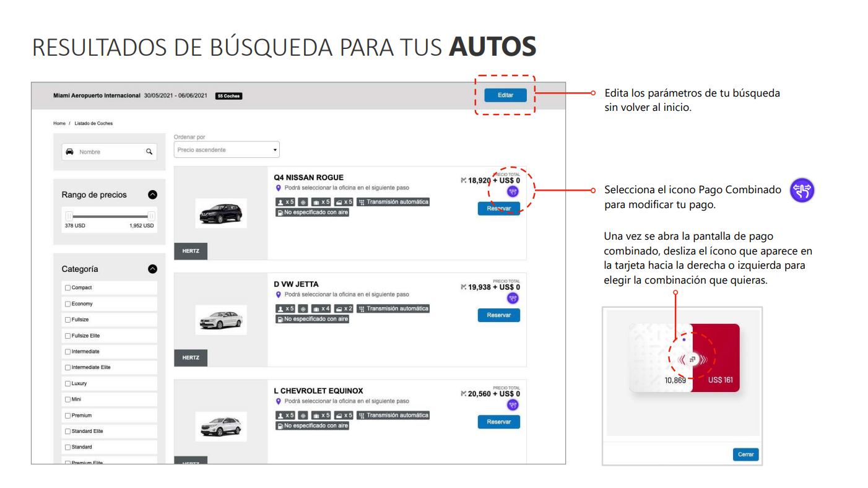The height and width of the screenshot is (488, 868).
Task: Click the search magnifier icon in Nombre field
Action: [149, 152]
